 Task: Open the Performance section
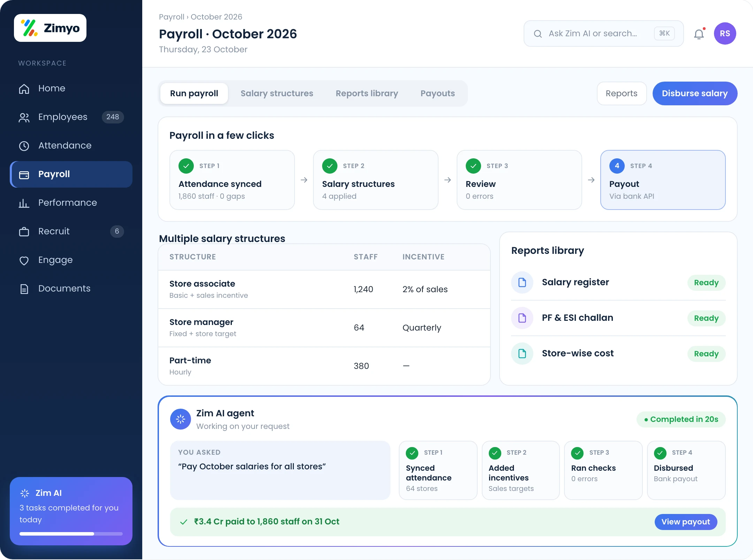coord(71,203)
